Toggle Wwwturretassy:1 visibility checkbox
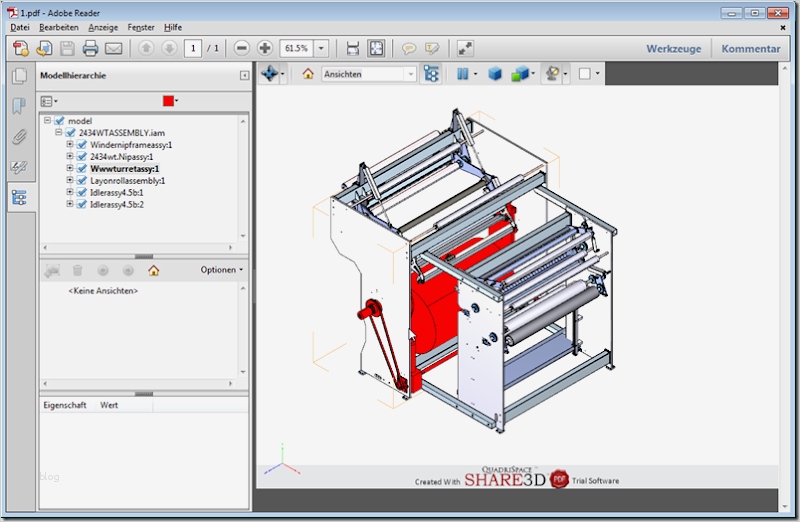 (x=82, y=168)
